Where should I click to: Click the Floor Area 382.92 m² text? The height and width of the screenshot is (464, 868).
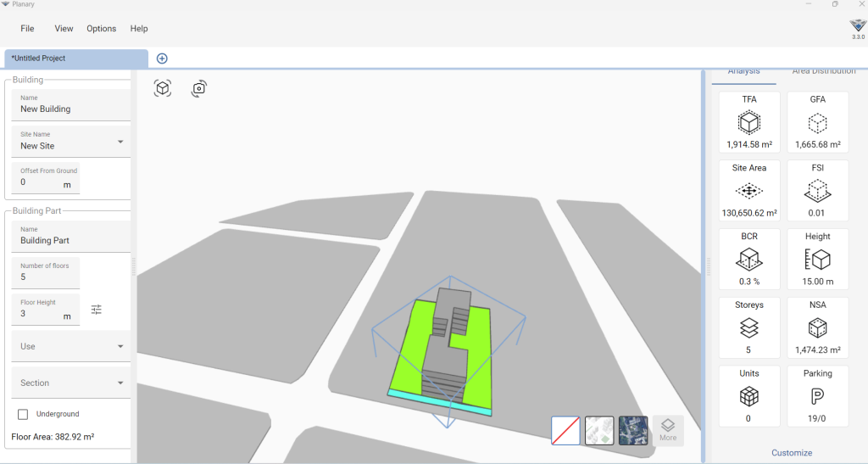(x=53, y=437)
